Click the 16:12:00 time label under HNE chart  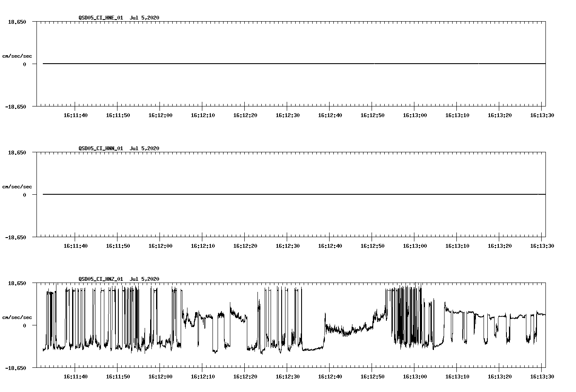[x=160, y=115]
